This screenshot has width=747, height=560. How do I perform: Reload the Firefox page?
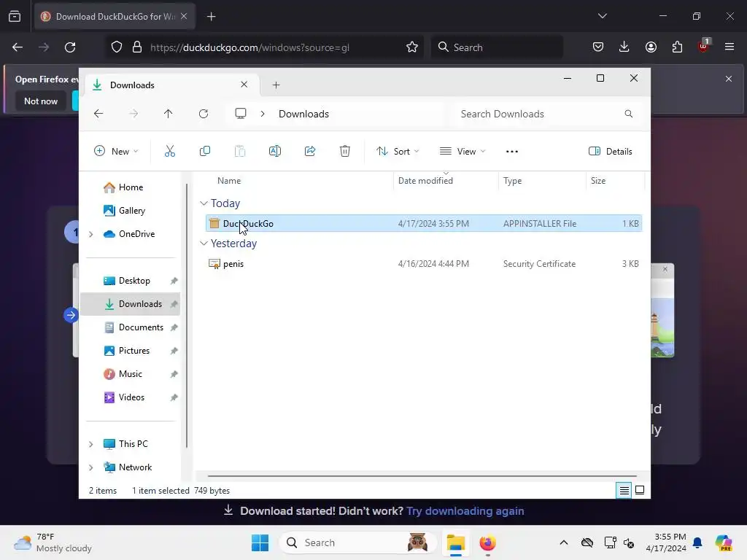pos(70,47)
